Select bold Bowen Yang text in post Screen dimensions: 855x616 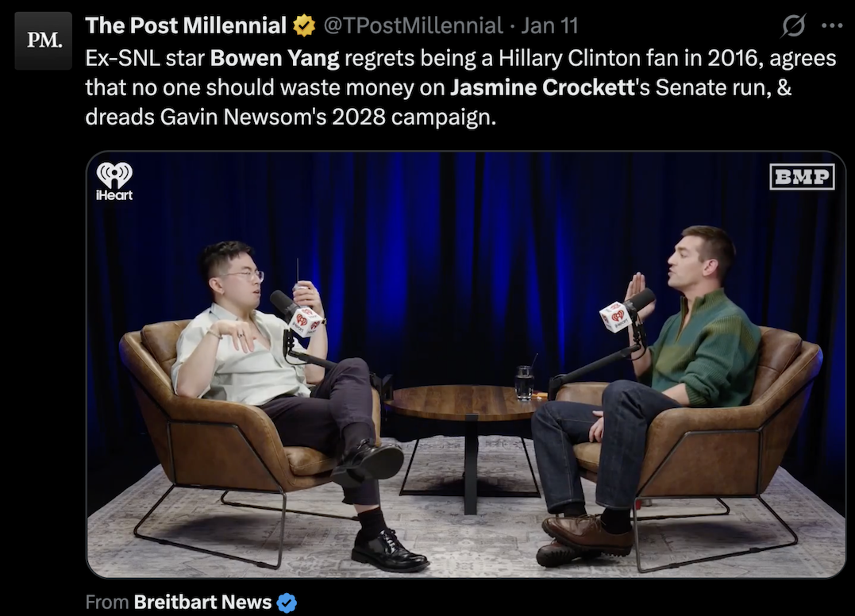[275, 58]
